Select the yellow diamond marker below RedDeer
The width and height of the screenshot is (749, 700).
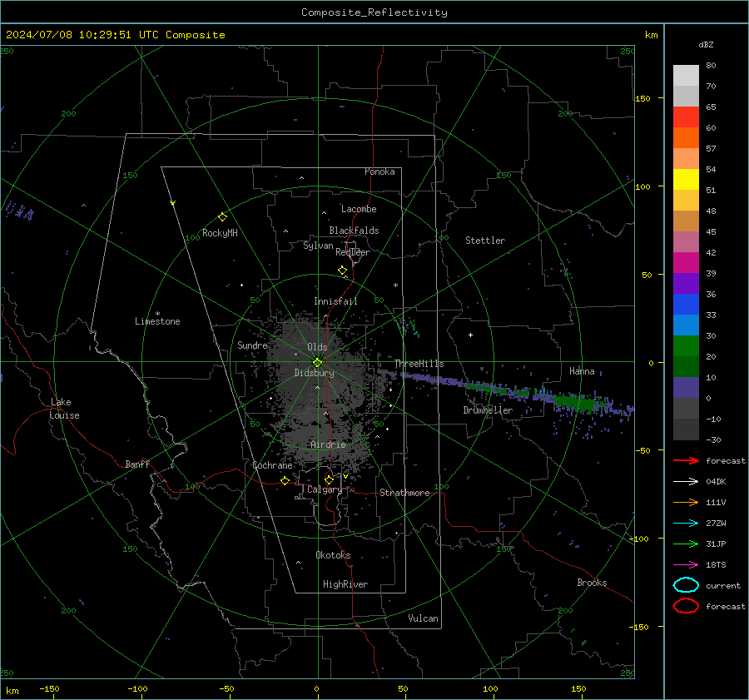tap(343, 271)
